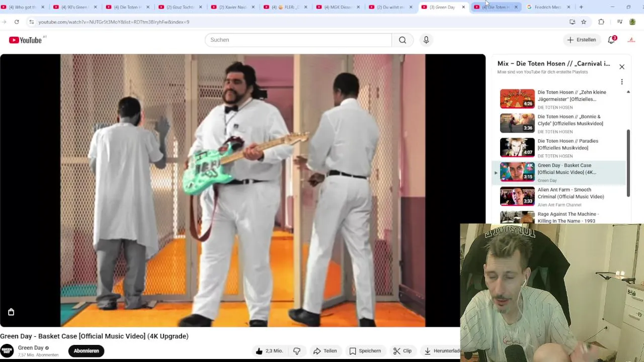Click the magnifier search button
The image size is (644, 362).
coord(403,40)
